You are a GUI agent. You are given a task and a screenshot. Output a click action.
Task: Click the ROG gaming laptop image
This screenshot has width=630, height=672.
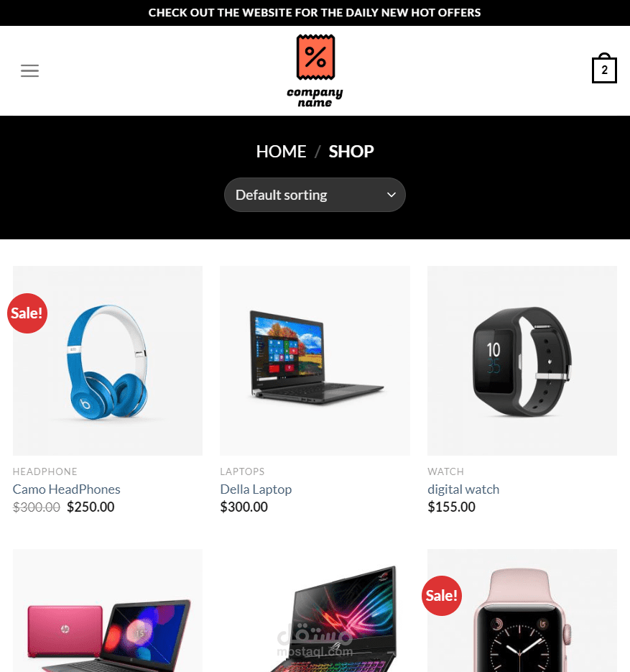click(315, 611)
